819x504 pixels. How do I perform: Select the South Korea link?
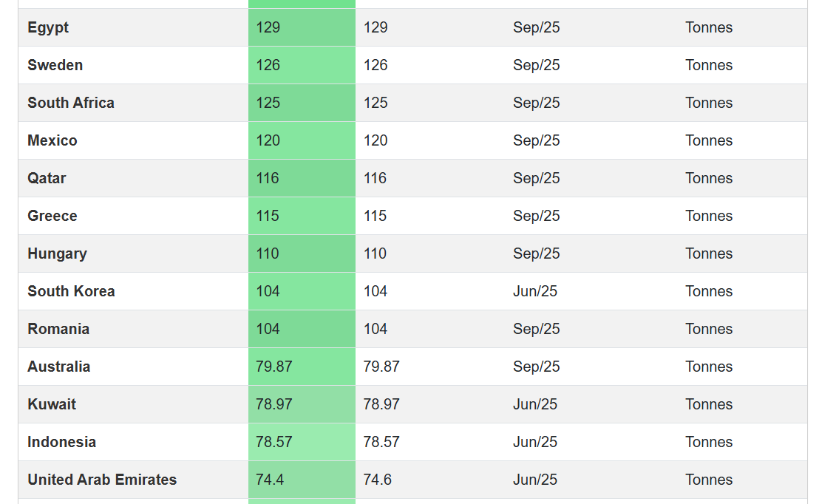click(x=71, y=291)
